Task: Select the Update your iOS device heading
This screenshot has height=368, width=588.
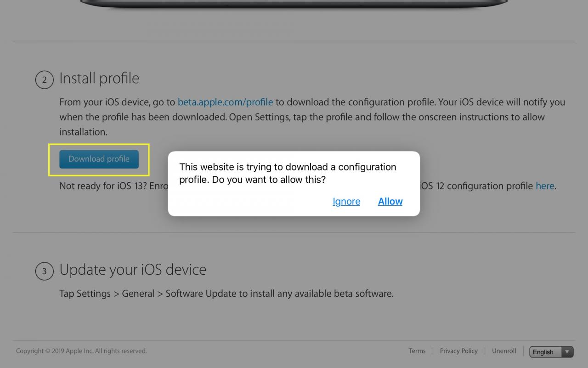Action: 133,270
